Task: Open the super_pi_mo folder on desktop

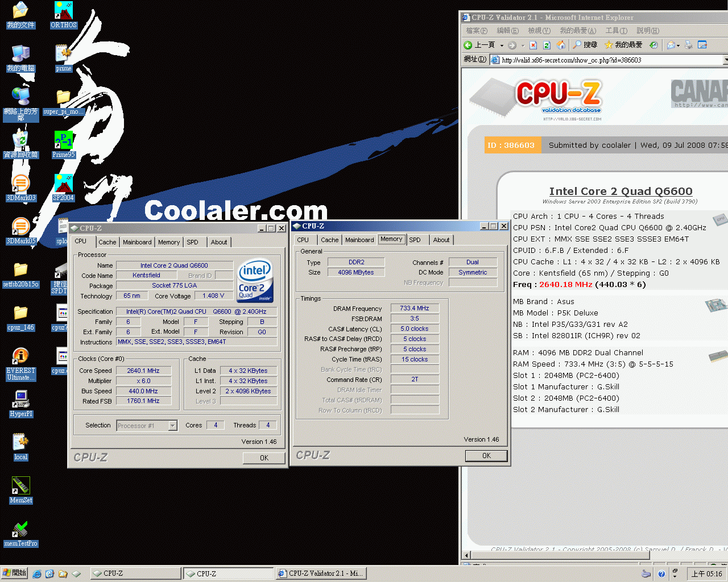Action: [x=64, y=102]
